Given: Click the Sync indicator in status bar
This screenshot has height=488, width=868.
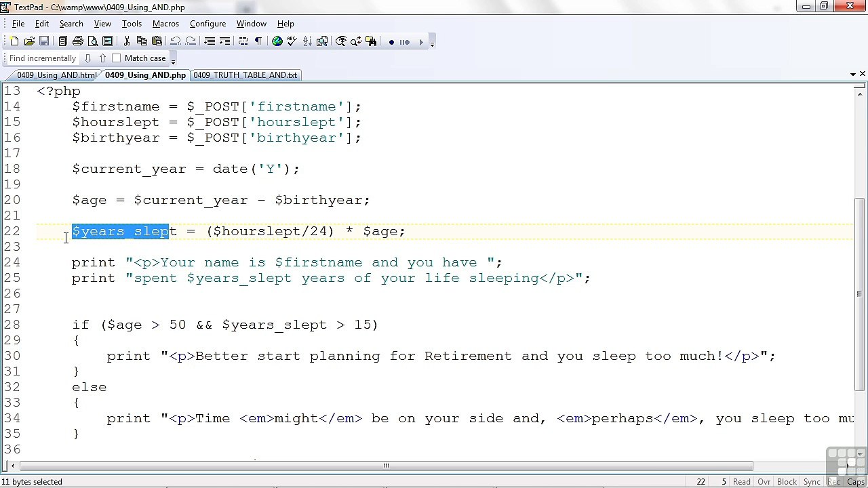Looking at the screenshot, I should click(812, 482).
